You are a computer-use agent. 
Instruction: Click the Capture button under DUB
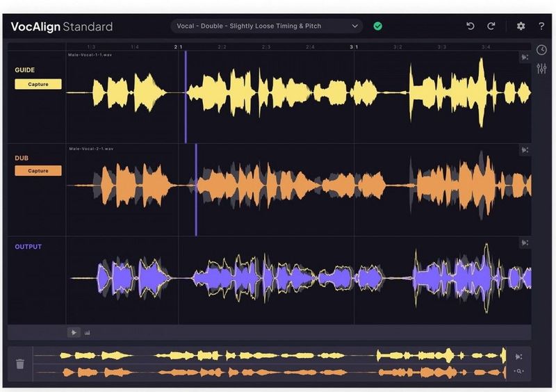coord(38,171)
